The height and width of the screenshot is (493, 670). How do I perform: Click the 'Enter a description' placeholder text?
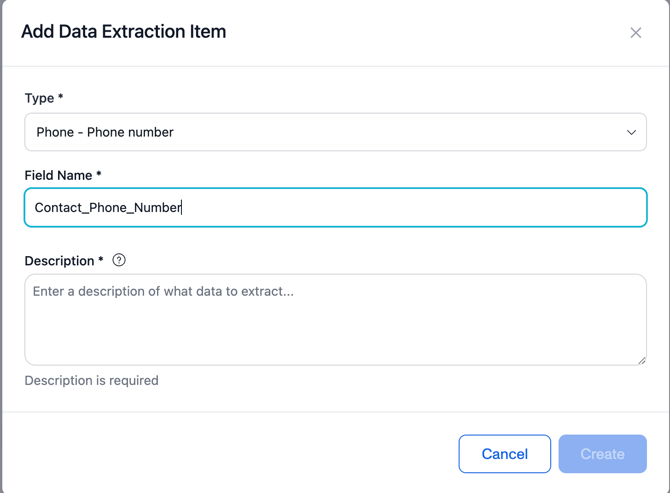pos(163,292)
